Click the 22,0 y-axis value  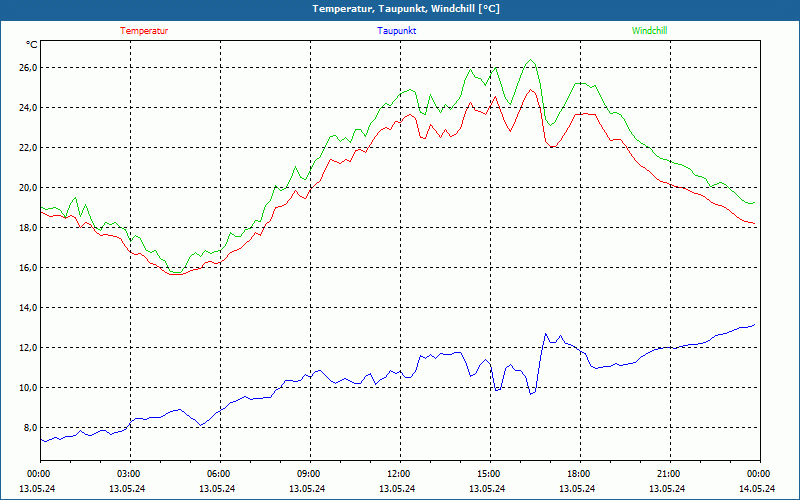[28, 147]
